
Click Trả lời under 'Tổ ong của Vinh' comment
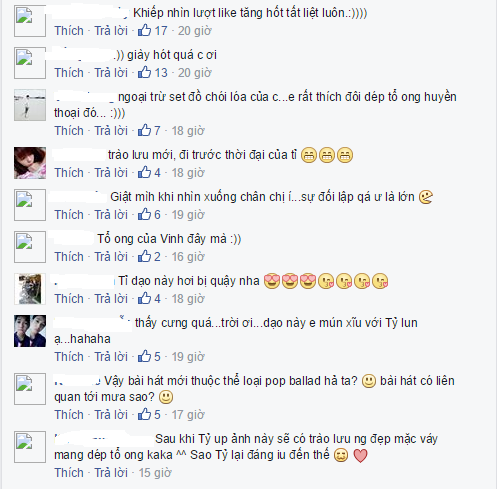click(111, 257)
